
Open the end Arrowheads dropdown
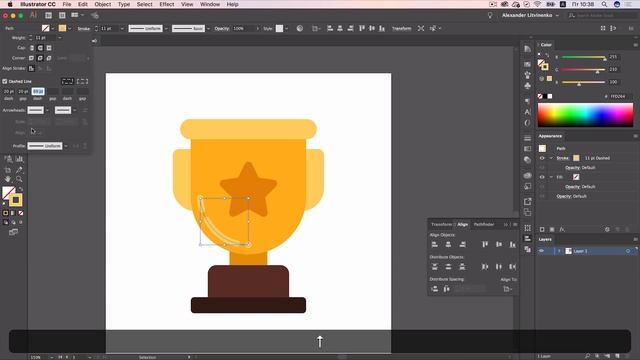point(74,110)
